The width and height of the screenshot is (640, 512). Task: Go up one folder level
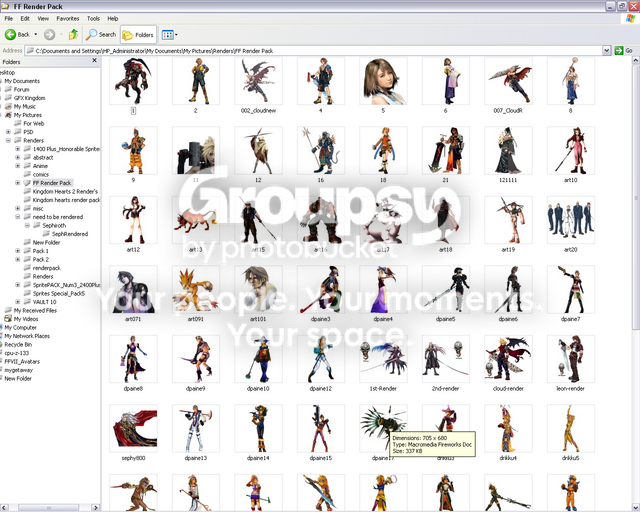point(73,35)
